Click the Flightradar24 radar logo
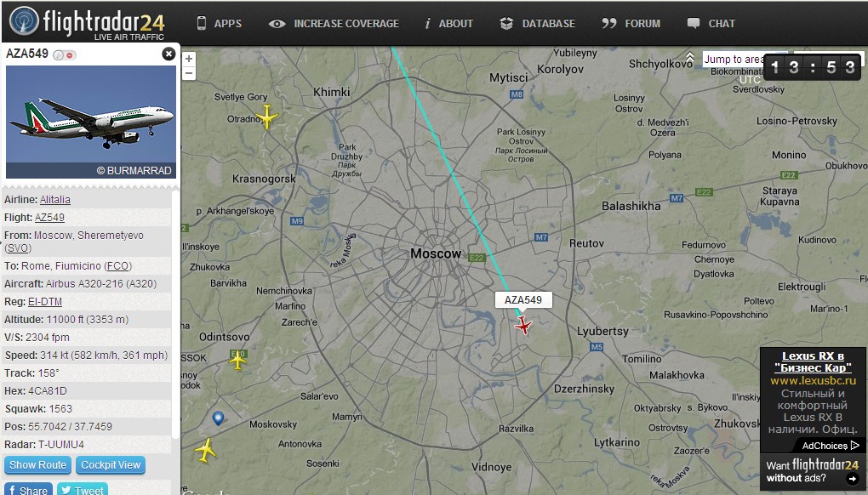Viewport: 868px width, 495px height. pyautogui.click(x=25, y=21)
